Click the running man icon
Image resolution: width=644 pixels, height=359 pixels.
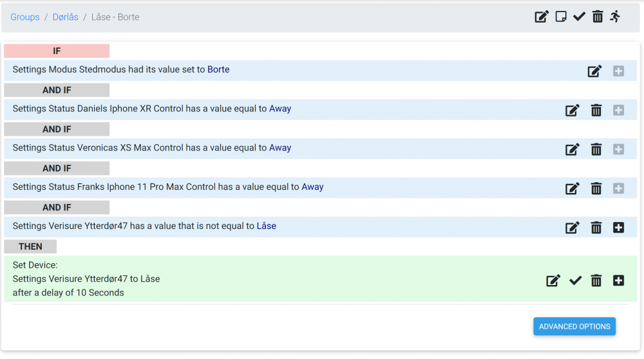[616, 17]
